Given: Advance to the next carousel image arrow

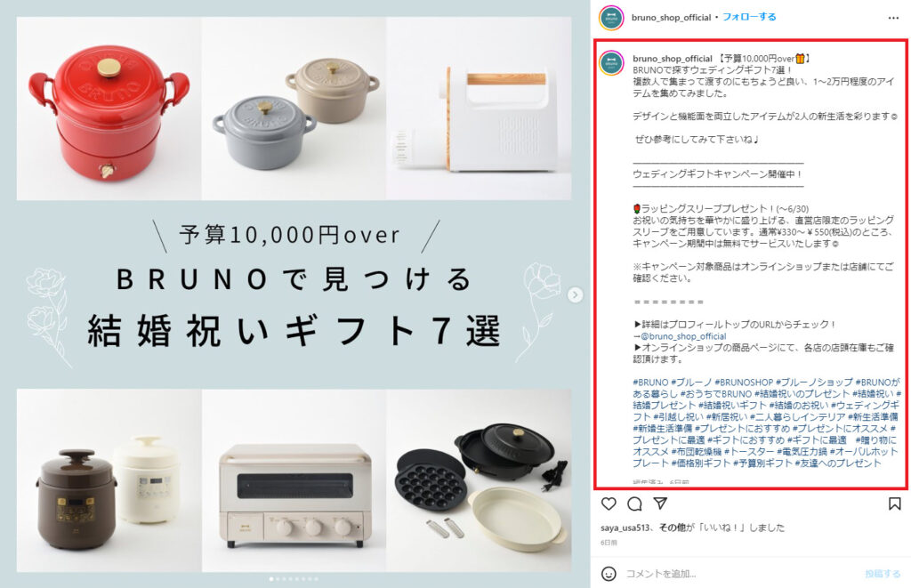Looking at the screenshot, I should click(576, 295).
